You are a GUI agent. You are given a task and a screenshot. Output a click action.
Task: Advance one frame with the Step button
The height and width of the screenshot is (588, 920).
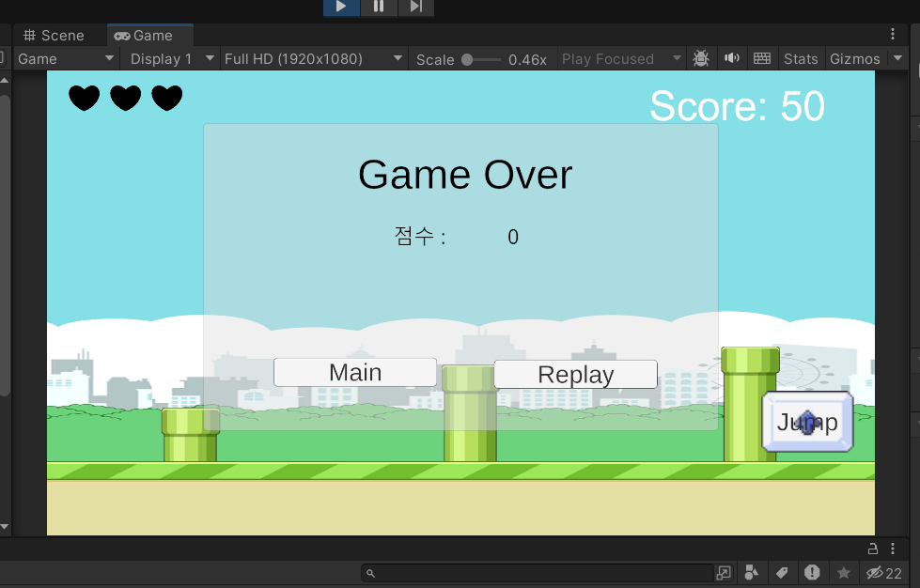[x=416, y=7]
